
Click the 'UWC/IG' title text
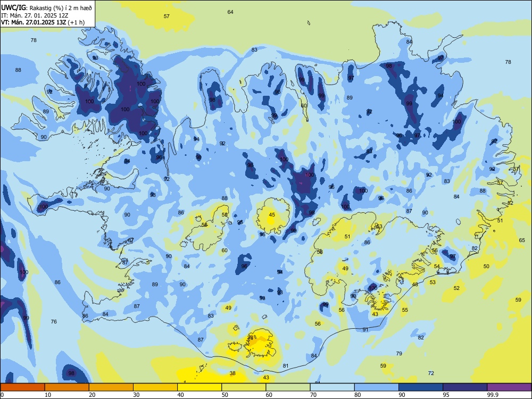(x=13, y=7)
